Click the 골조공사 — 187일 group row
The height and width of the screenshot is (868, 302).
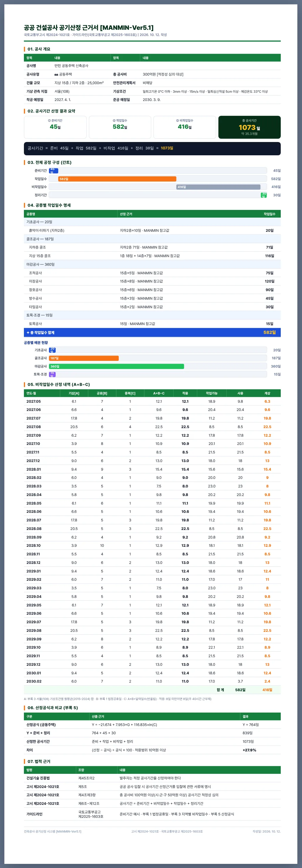152,239
